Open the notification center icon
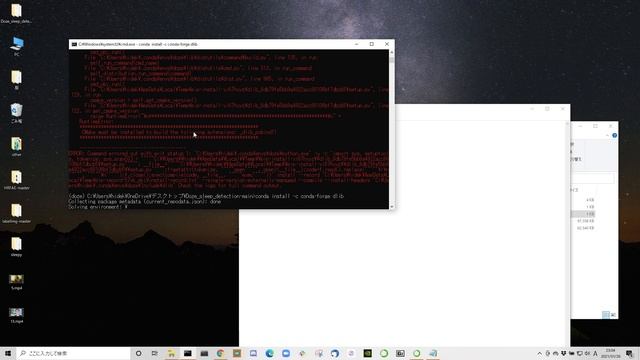Viewport: 640px width, 360px height. 629,353
